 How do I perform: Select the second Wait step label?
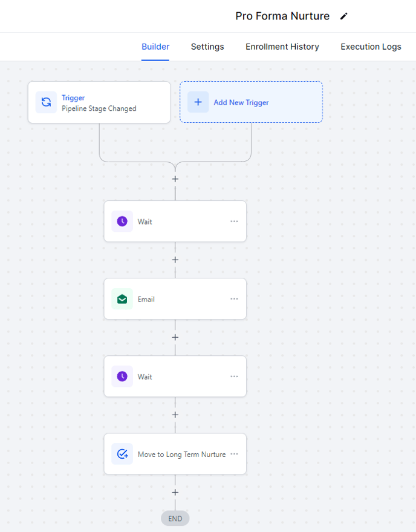145,376
